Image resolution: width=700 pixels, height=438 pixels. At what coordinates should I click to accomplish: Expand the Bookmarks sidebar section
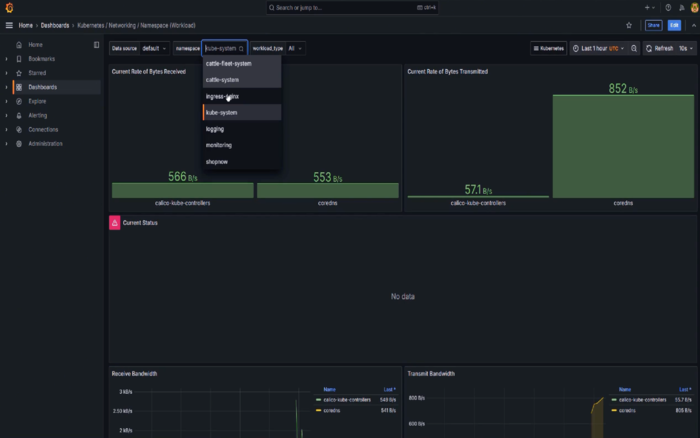tap(6, 59)
